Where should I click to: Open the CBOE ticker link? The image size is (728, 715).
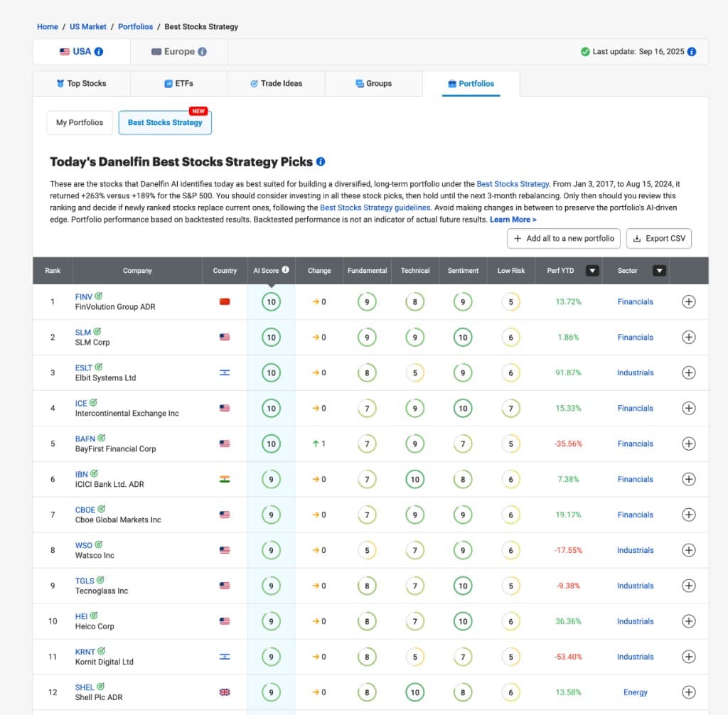point(85,510)
